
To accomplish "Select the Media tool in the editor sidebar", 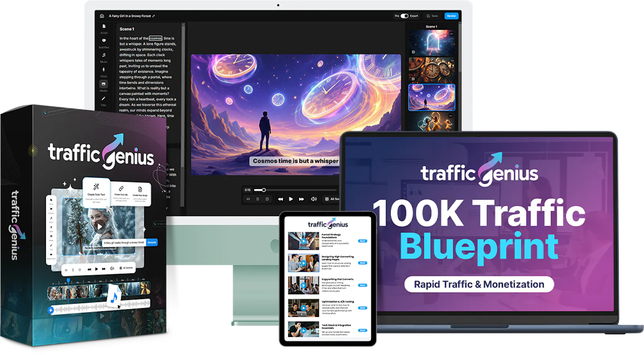I will pyautogui.click(x=104, y=86).
